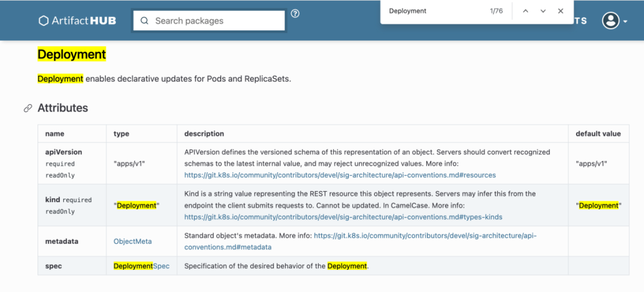Screen dimensions: 644x292
Task: Open the search tips help icon
Action: tap(295, 14)
